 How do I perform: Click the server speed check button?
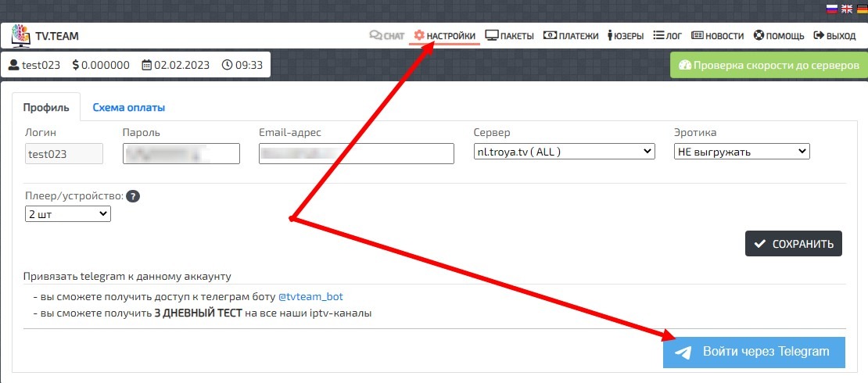click(x=769, y=66)
